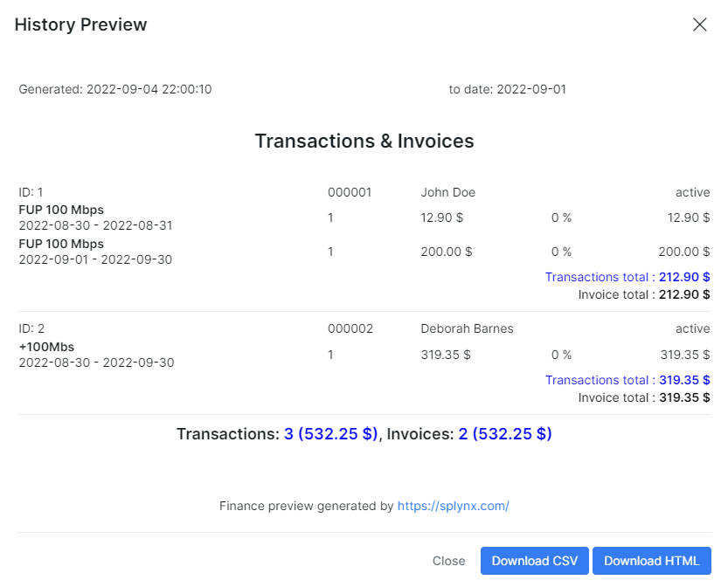Click the FUP 100 Mbps 2022-08-30 entry
Viewport: 728px width, 587px height.
[95, 218]
